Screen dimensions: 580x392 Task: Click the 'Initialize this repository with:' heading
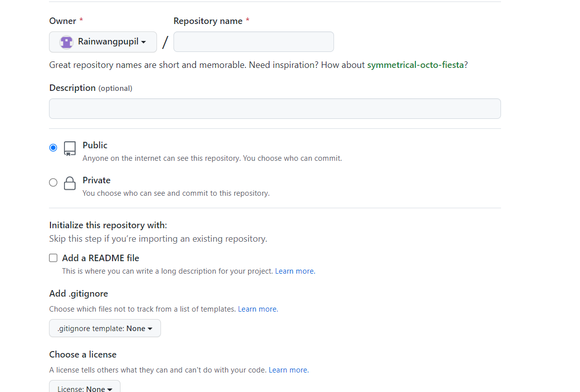coord(108,225)
